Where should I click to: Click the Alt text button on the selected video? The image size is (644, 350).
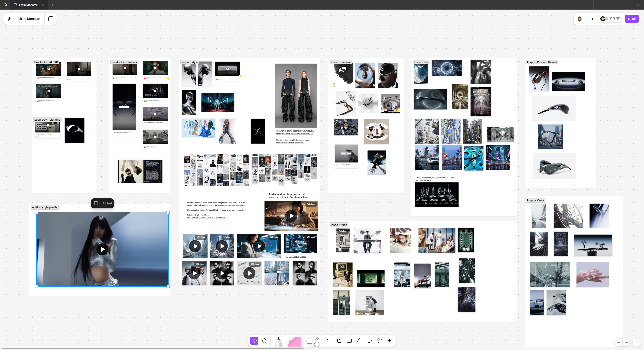pos(102,203)
